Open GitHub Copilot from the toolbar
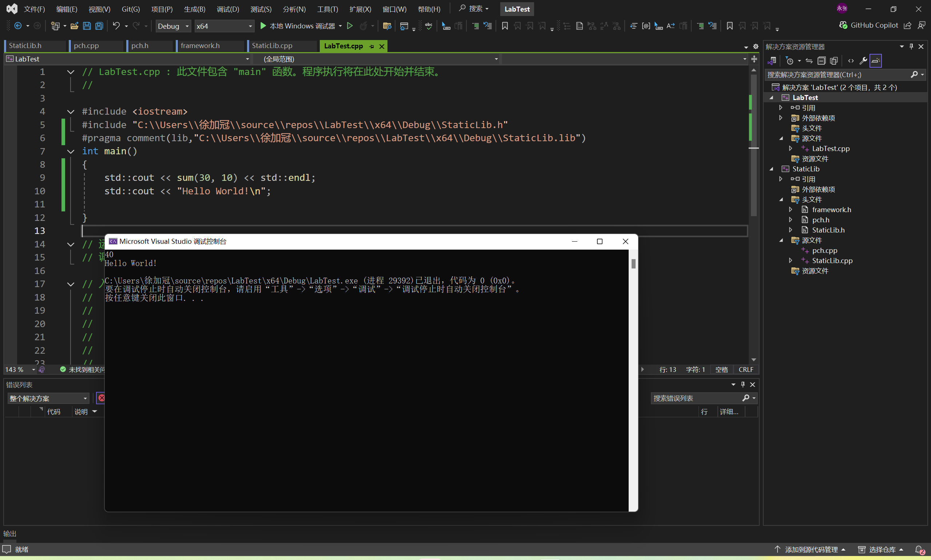 (869, 25)
